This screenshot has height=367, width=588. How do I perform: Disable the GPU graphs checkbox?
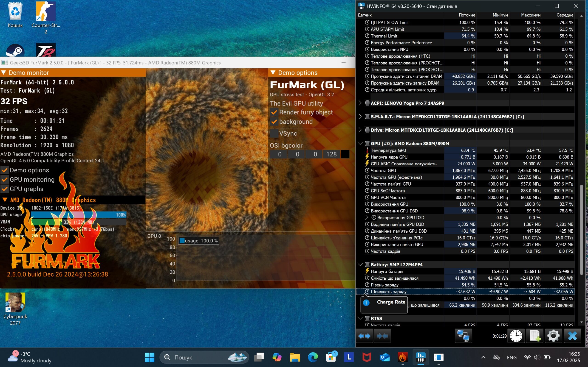(5, 189)
